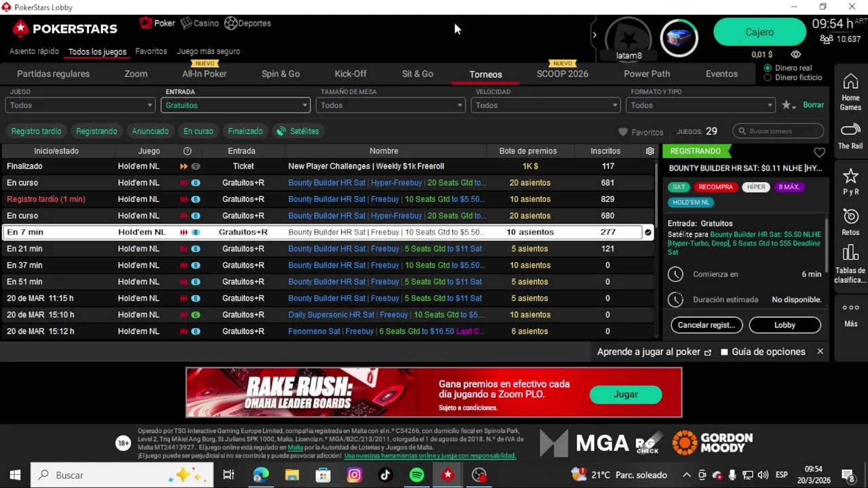868x488 pixels.
Task: Open Instagram from taskbar
Action: point(354,475)
